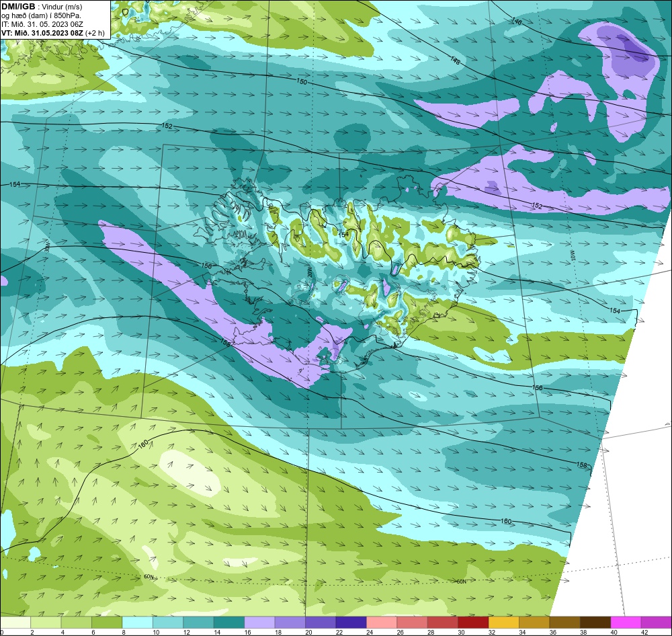Pick the red 28–30 m/s legend swatch

coord(443,623)
